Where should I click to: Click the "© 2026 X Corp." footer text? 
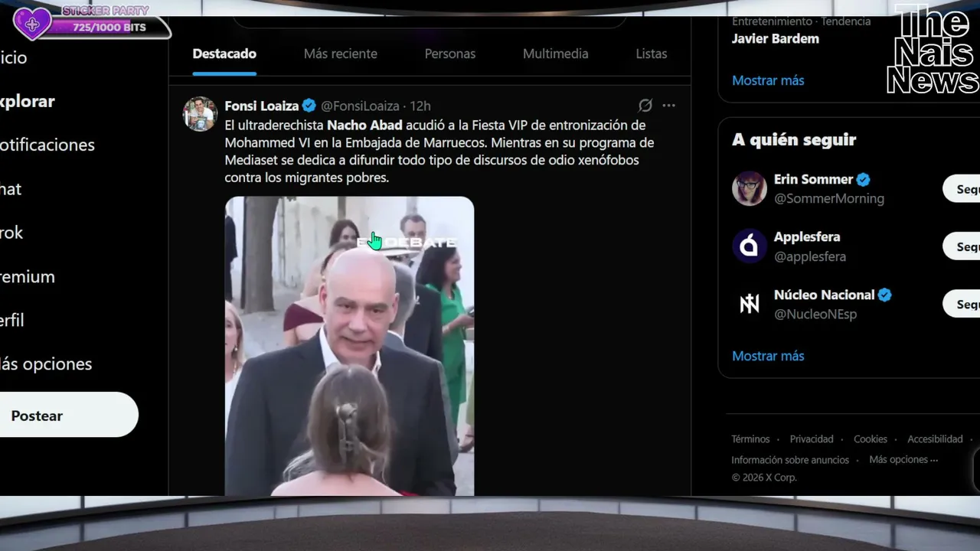coord(764,478)
